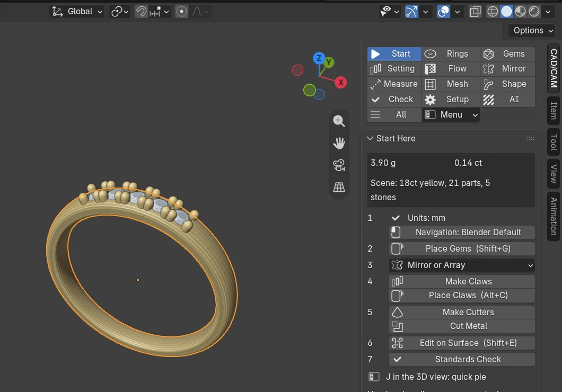Click 'J in the 3D view: quick pie'
Viewport: 562px width, 392px height.
[436, 377]
